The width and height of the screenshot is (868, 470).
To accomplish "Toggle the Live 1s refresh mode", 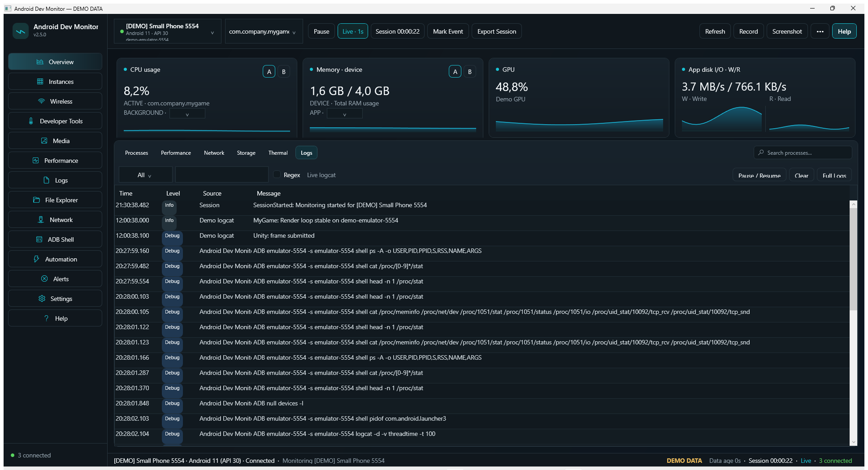I will click(353, 31).
